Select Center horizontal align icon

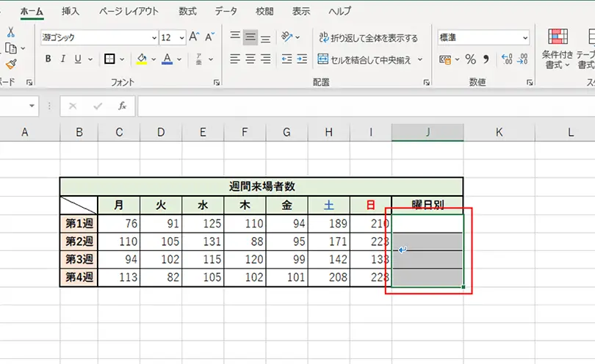point(250,59)
